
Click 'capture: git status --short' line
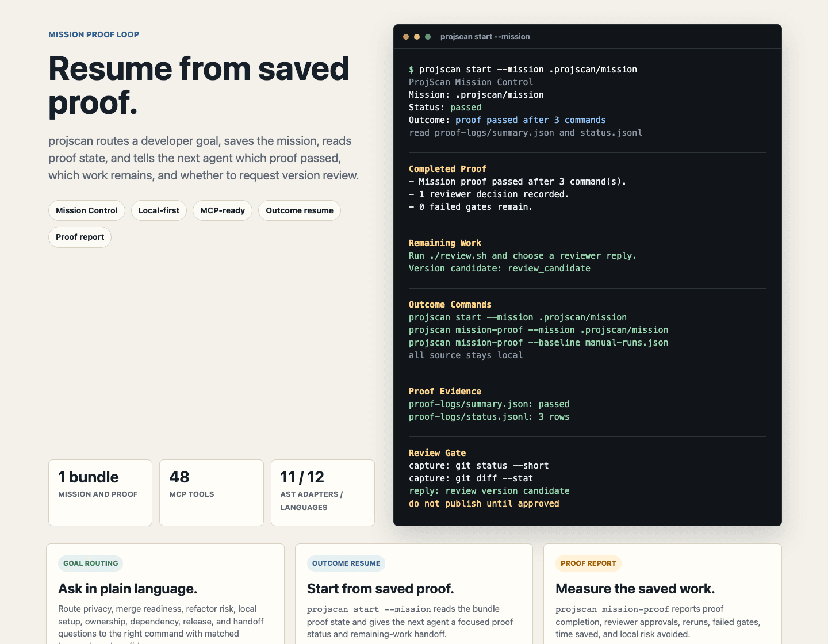[479, 466]
